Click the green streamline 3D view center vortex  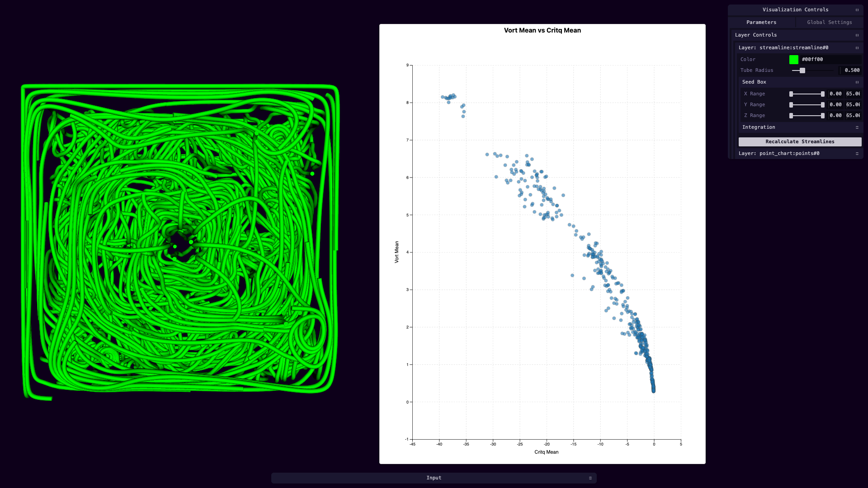point(182,244)
